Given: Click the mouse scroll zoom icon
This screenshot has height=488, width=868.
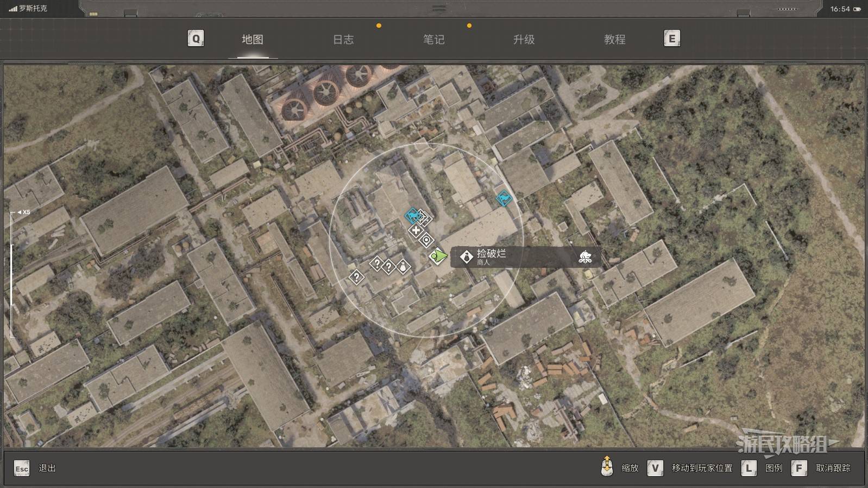Looking at the screenshot, I should pyautogui.click(x=607, y=467).
